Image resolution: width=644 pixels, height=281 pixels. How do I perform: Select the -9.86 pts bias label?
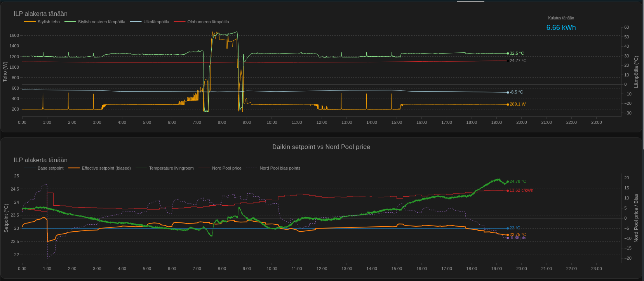pyautogui.click(x=518, y=238)
